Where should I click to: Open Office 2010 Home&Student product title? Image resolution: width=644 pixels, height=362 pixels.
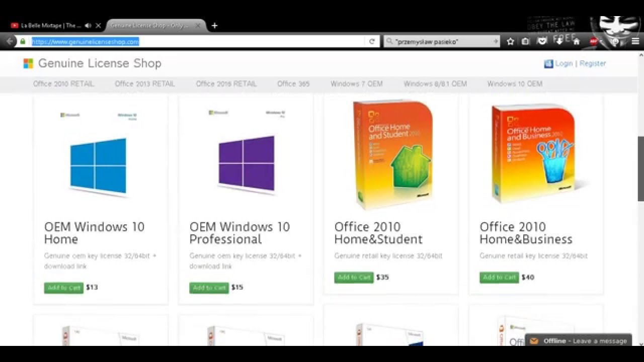click(x=378, y=233)
